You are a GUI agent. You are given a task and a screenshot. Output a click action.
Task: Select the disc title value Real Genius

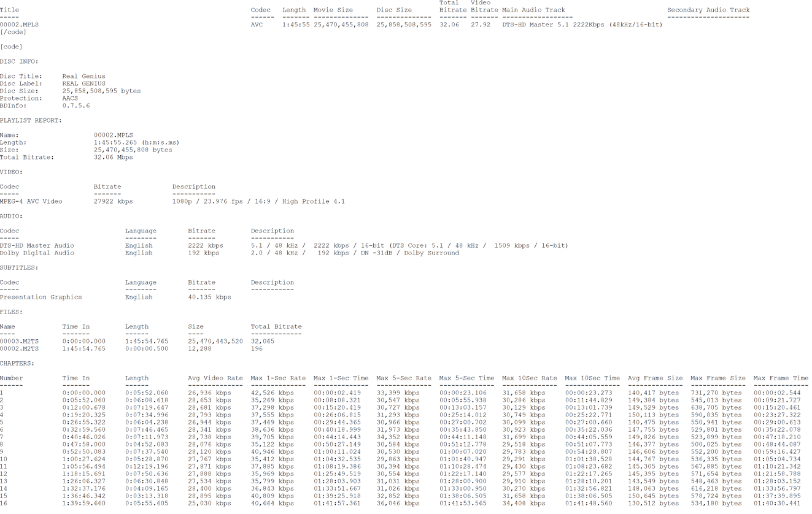(83, 76)
